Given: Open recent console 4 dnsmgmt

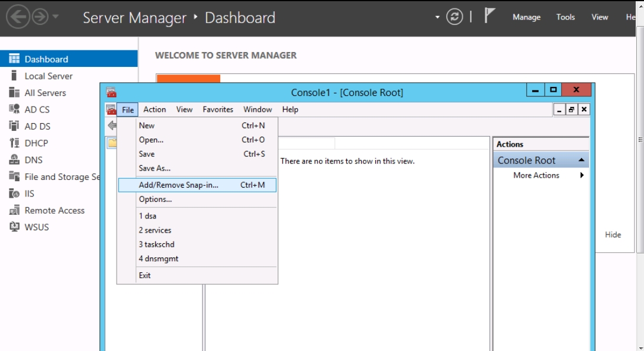Looking at the screenshot, I should (197, 259).
